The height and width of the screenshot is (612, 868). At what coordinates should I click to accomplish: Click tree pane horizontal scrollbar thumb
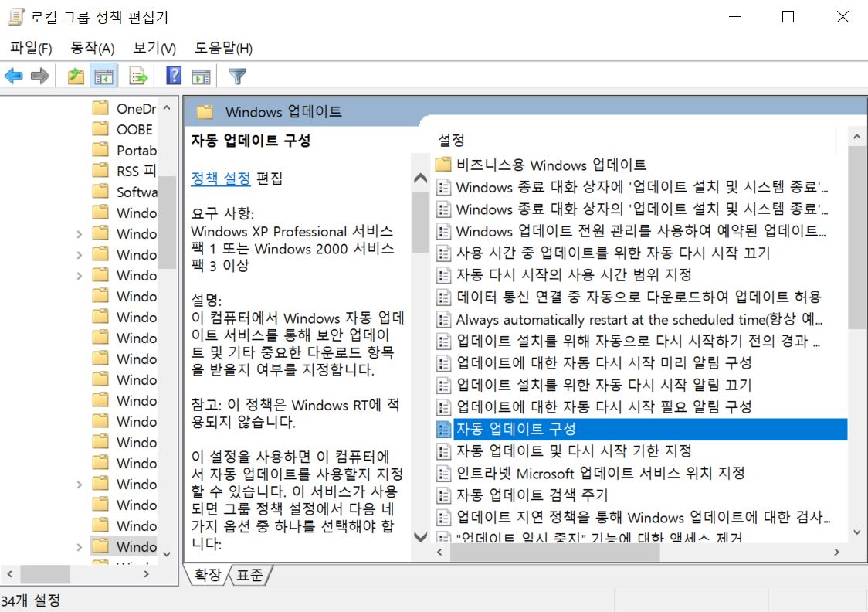pos(46,574)
